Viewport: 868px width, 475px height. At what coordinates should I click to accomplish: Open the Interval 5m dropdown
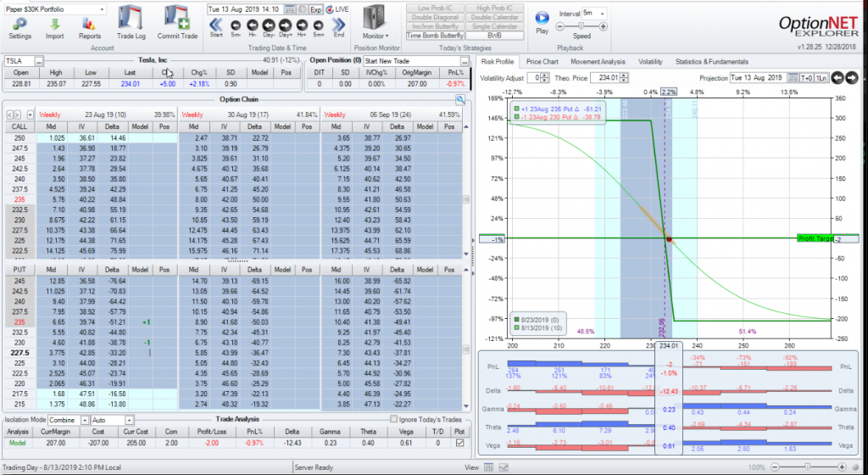pos(603,14)
